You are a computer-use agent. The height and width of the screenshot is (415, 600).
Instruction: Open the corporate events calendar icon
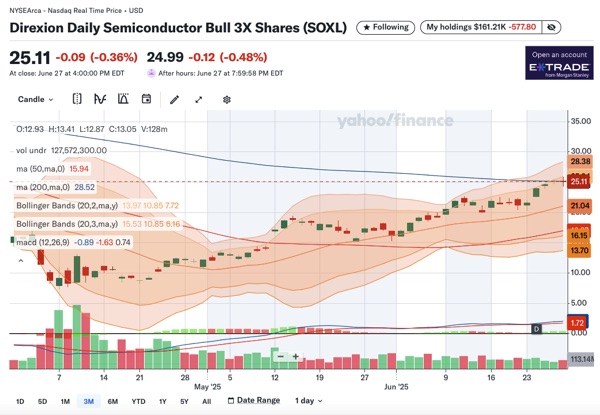coord(146,99)
